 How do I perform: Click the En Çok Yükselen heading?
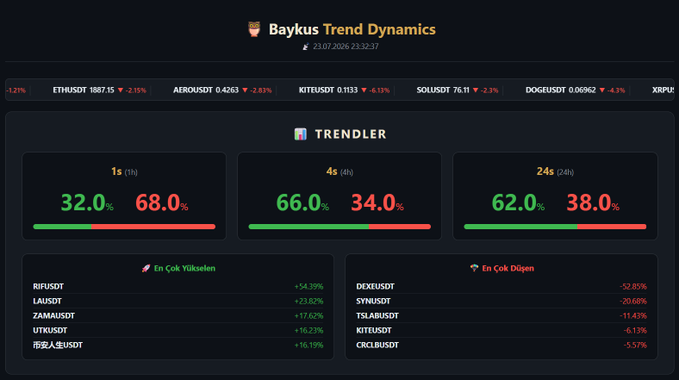tap(184, 268)
